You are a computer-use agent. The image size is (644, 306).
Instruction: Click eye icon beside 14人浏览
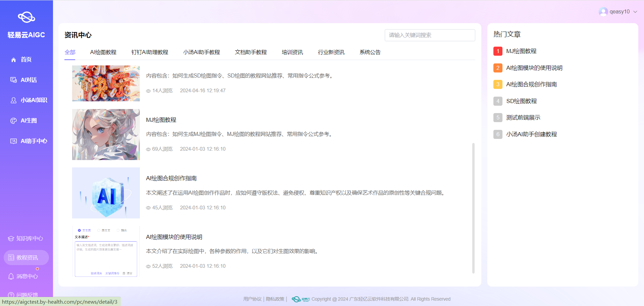point(148,91)
